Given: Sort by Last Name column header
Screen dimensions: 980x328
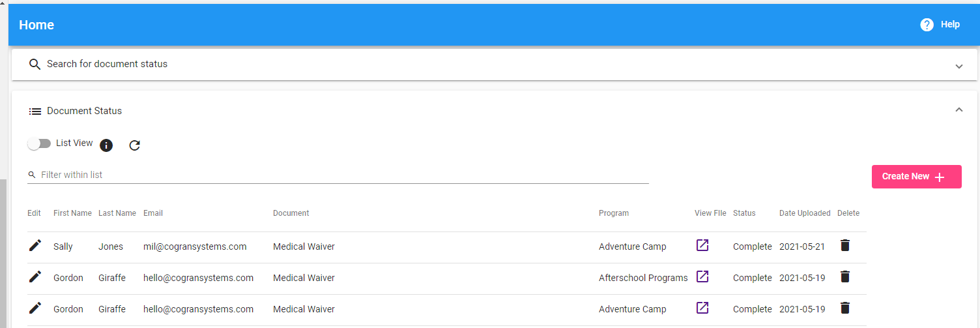Looking at the screenshot, I should [x=117, y=213].
